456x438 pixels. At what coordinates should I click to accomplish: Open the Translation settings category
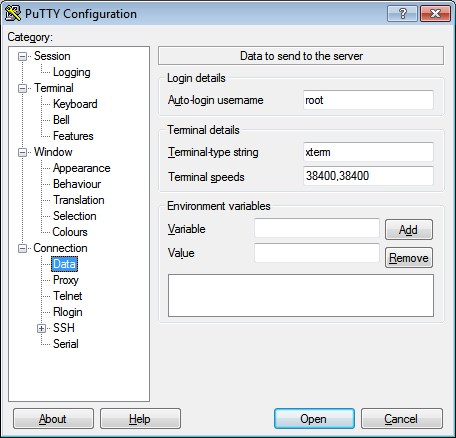click(79, 200)
